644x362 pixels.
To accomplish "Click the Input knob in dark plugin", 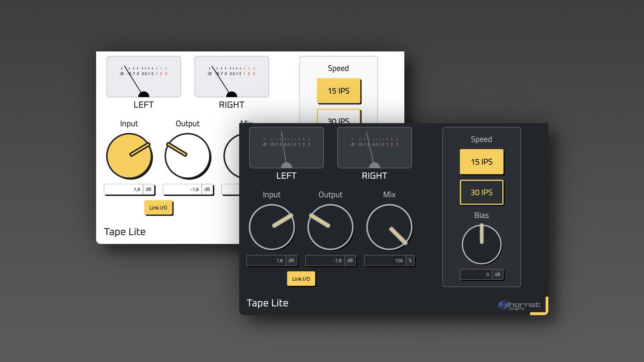I will pyautogui.click(x=271, y=227).
